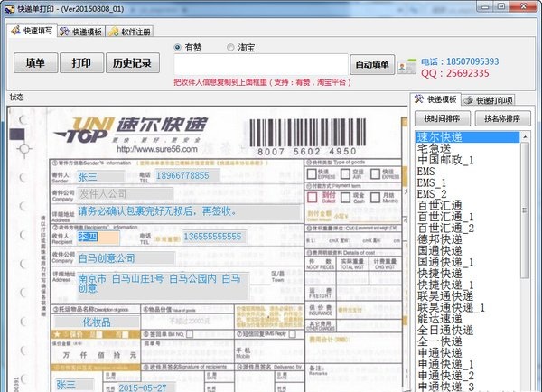Check the 签回单 Bill NO checkbox
542x392 pixels.
point(190,334)
